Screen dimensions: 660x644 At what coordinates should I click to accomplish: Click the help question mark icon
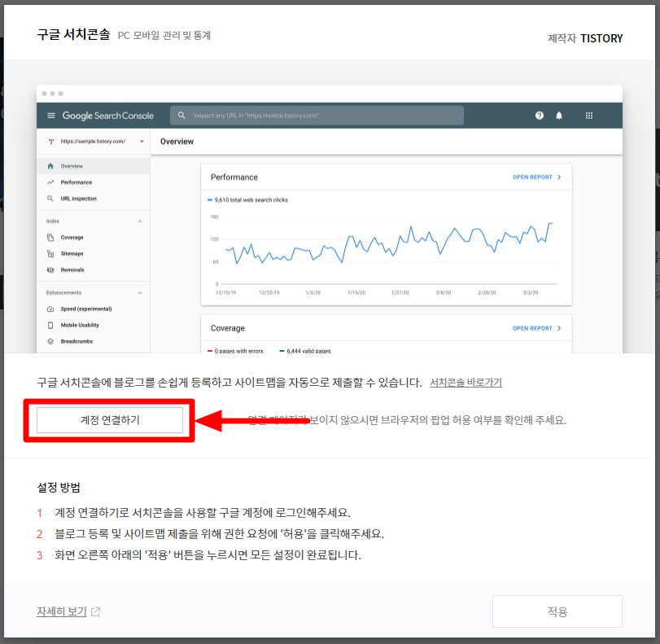coord(540,116)
